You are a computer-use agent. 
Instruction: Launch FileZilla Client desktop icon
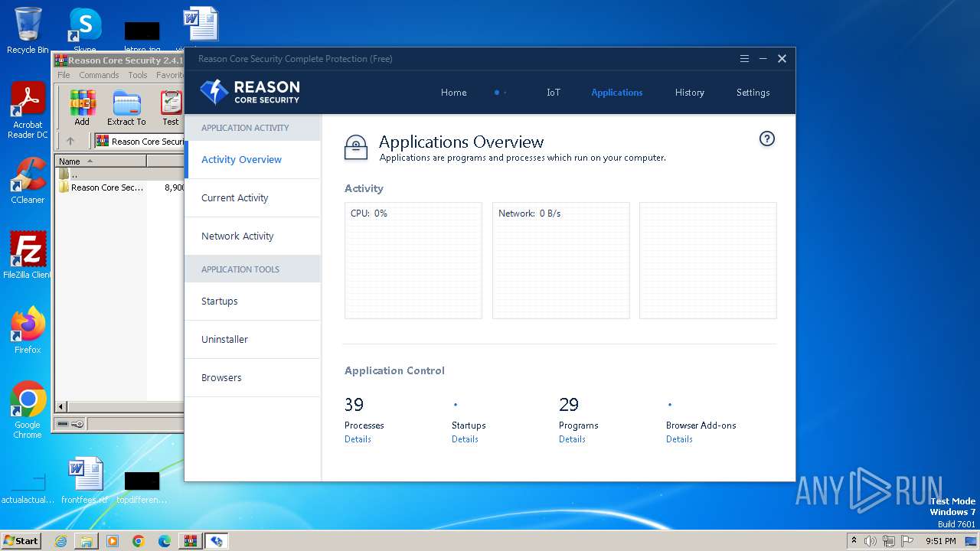point(28,256)
